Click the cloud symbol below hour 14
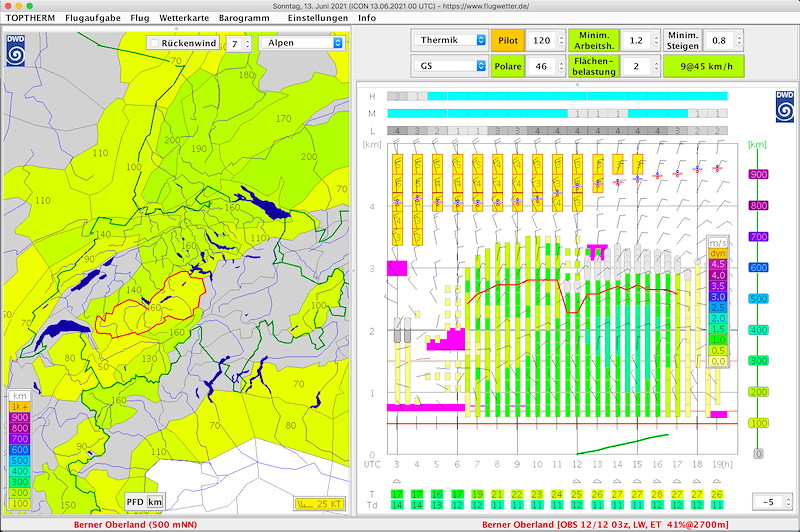Screen dimensions: 800x532 pos(617,481)
